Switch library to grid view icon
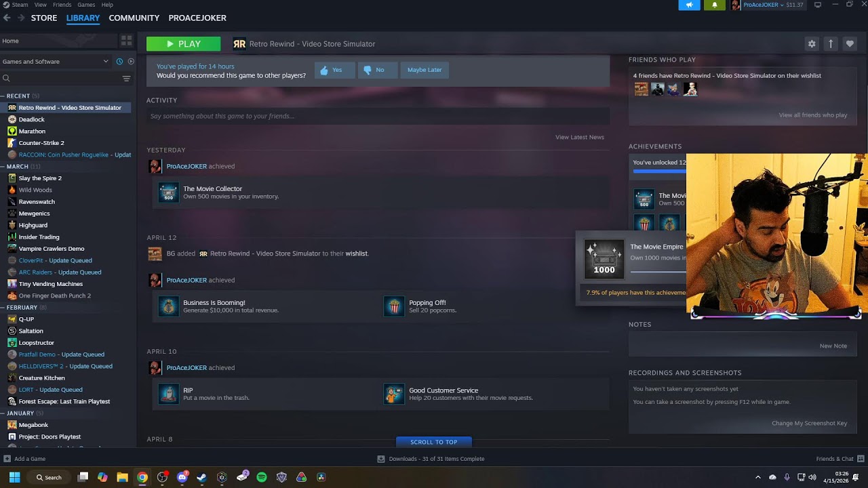This screenshot has width=868, height=488. [x=126, y=41]
